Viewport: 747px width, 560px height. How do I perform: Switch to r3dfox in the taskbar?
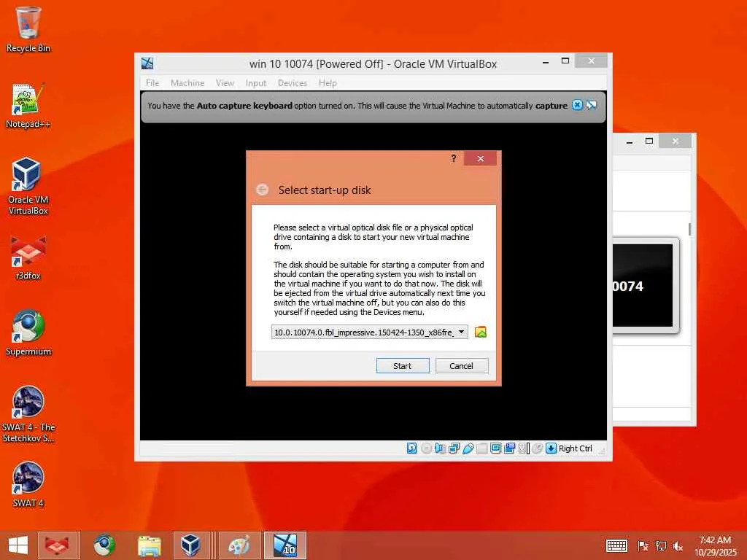[57, 545]
